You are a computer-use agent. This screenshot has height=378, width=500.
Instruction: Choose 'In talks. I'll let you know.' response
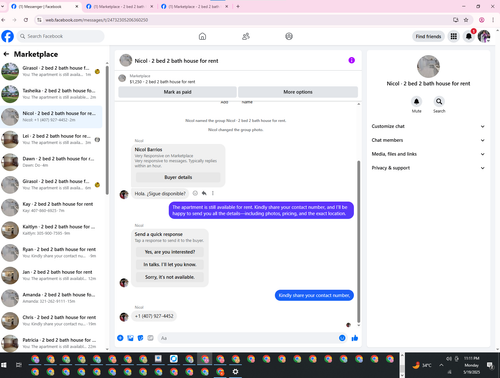(170, 264)
